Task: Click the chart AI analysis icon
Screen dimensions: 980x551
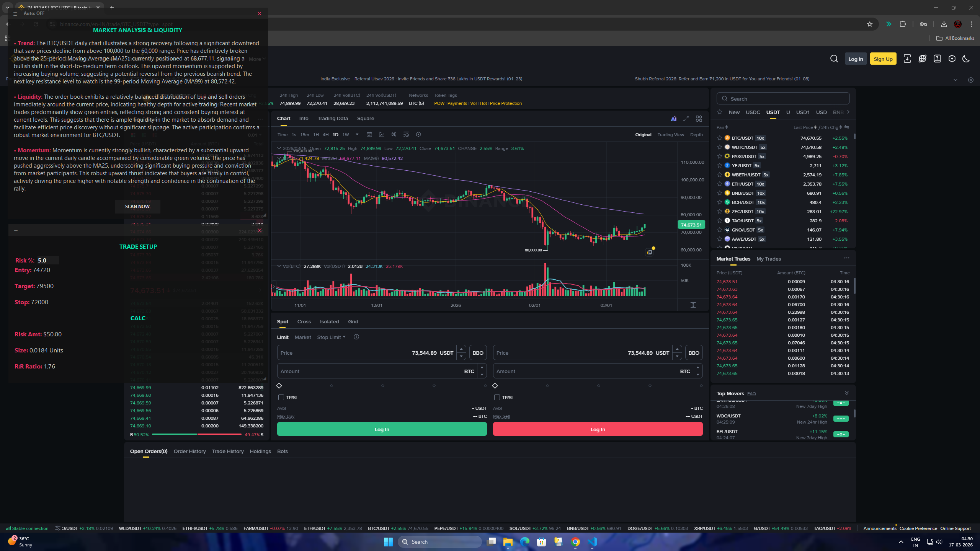Action: pyautogui.click(x=674, y=119)
